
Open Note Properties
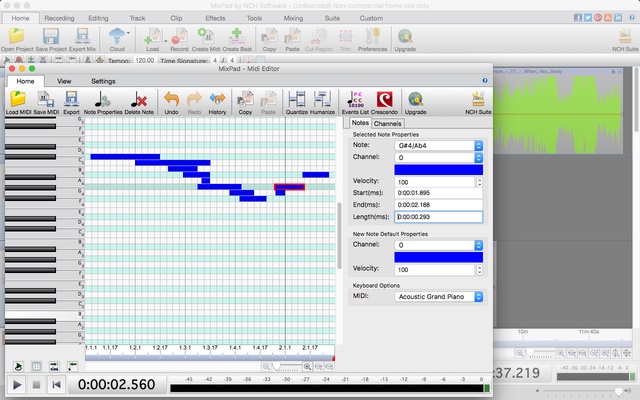[103, 102]
